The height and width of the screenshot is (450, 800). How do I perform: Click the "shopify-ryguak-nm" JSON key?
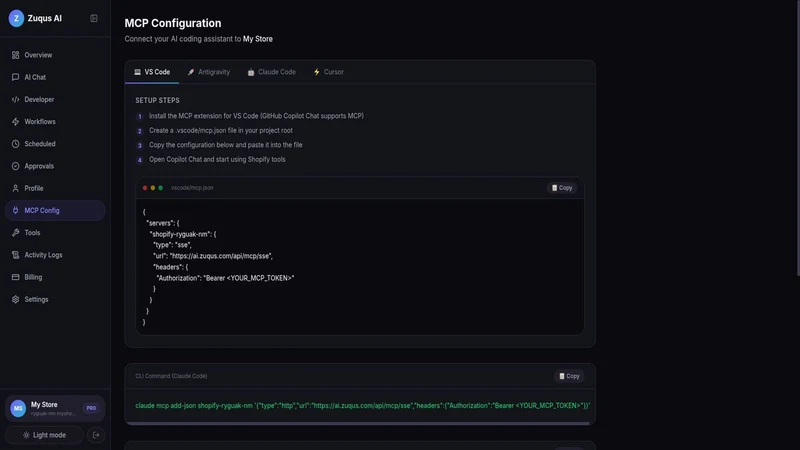[x=180, y=234]
